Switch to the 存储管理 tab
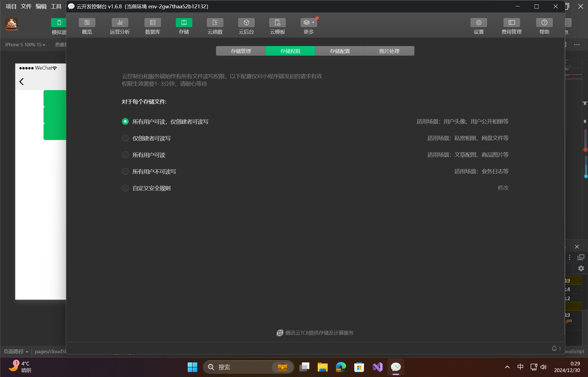Viewport: 588px width, 377px height. tap(241, 51)
